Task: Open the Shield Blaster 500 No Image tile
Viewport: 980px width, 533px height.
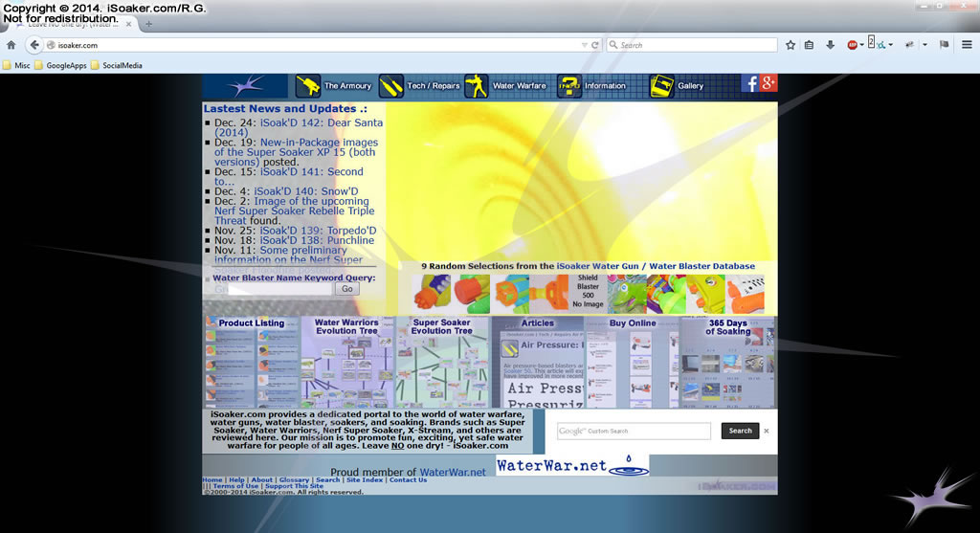Action: click(588, 292)
